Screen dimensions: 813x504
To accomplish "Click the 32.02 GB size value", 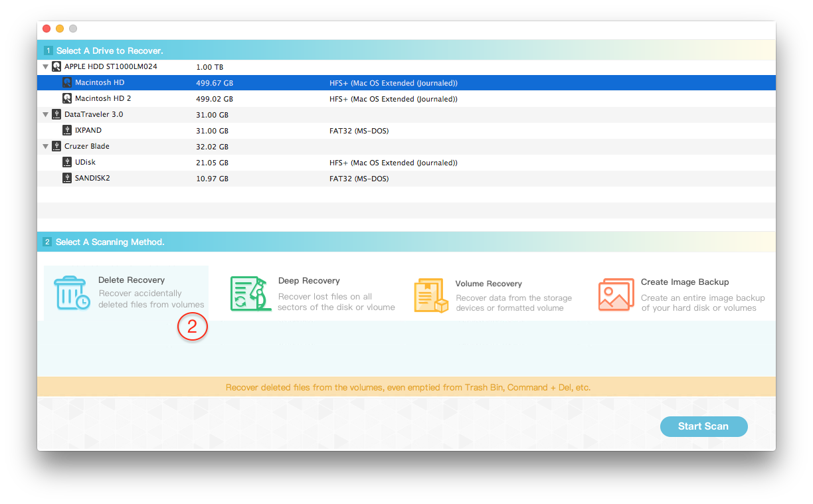I will click(213, 147).
